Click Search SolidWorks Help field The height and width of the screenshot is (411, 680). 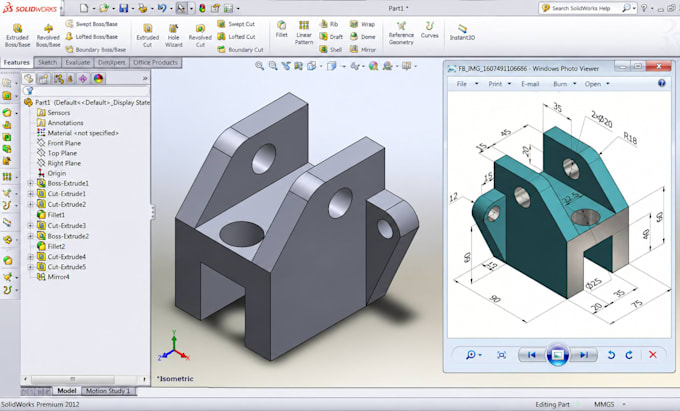click(x=581, y=8)
